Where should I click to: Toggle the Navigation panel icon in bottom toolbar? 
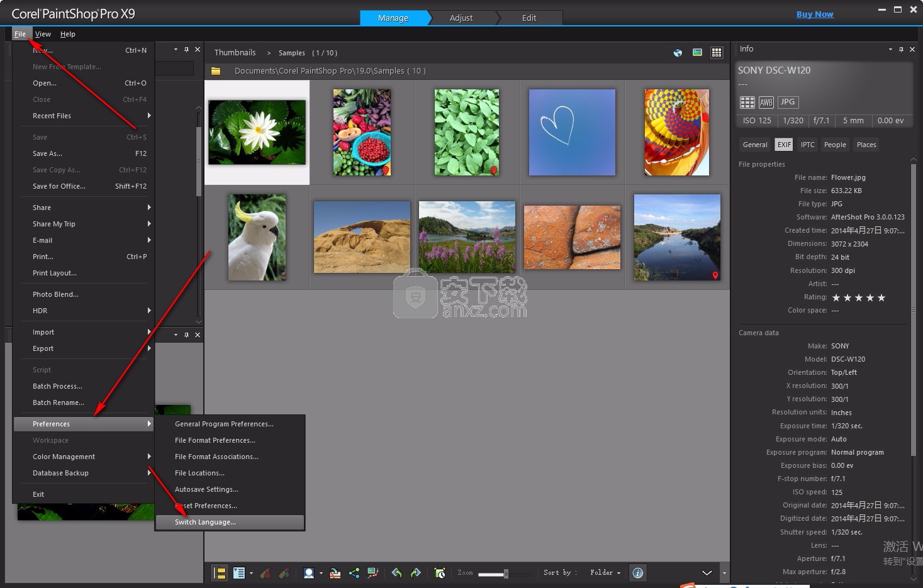coord(220,573)
